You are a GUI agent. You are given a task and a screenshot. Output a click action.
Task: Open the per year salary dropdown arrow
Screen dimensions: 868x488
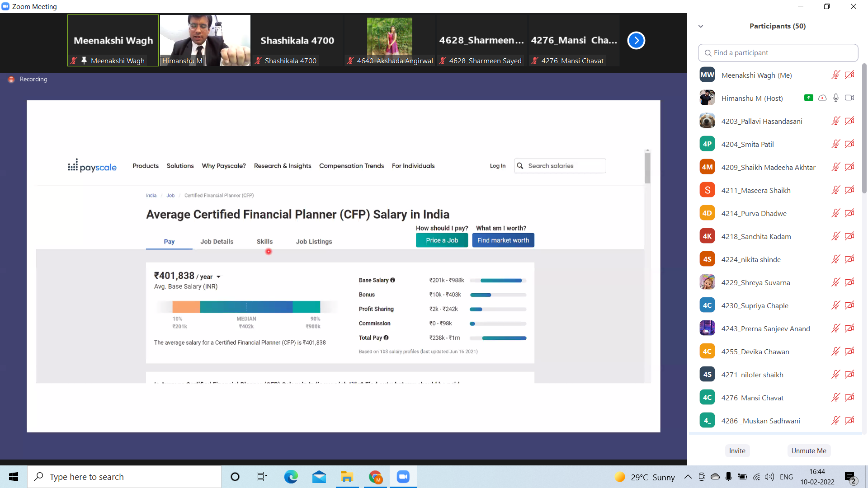pos(218,277)
